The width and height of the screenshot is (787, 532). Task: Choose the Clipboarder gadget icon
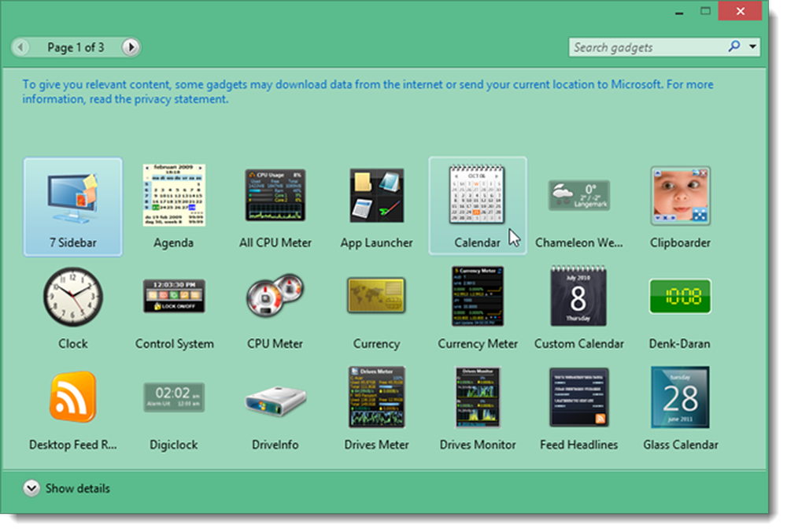click(680, 195)
